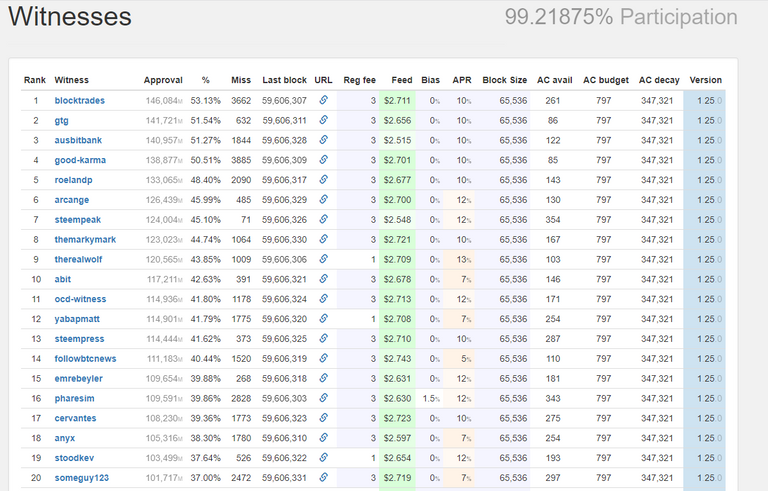Open the URL link icon for steempeak

[323, 219]
